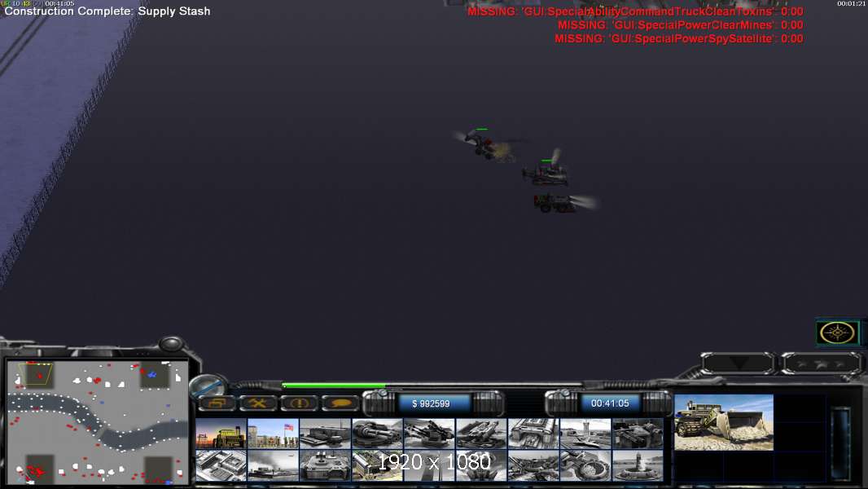Click the gold compass icon on right

(x=837, y=333)
